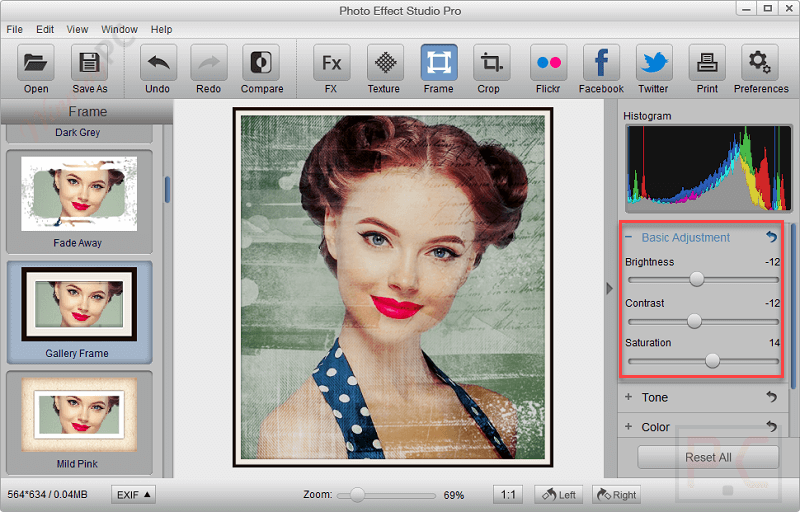Click the Contrast slider handle
The height and width of the screenshot is (512, 800).
pyautogui.click(x=694, y=321)
